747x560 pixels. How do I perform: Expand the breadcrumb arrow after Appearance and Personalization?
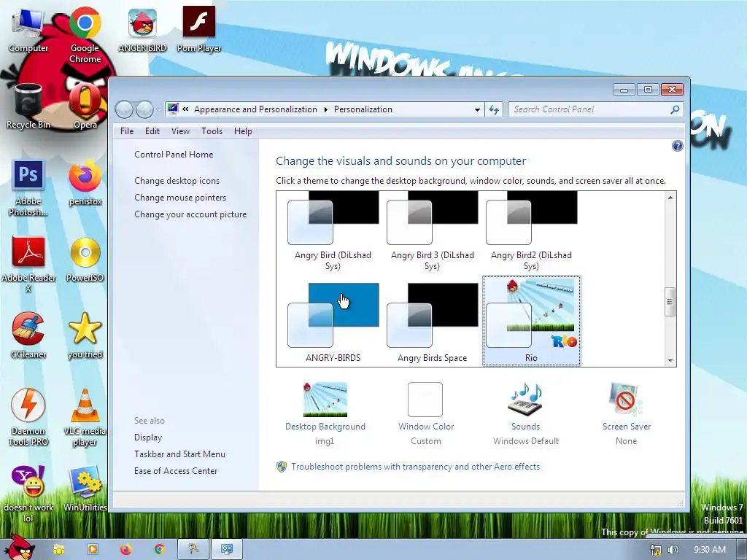(326, 109)
